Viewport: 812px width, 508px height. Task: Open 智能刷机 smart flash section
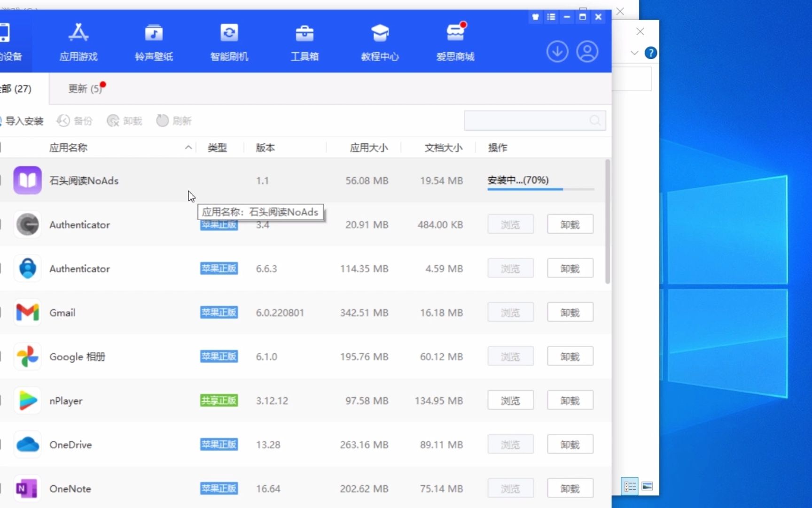pos(229,42)
